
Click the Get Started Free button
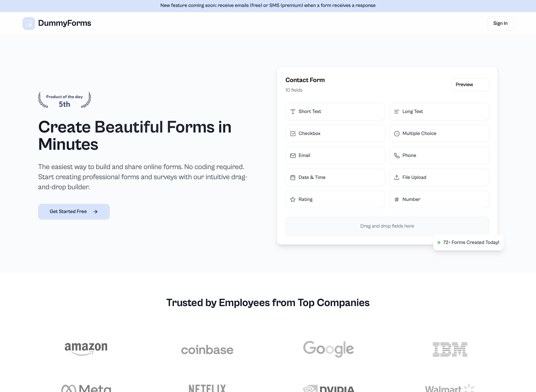tap(74, 211)
